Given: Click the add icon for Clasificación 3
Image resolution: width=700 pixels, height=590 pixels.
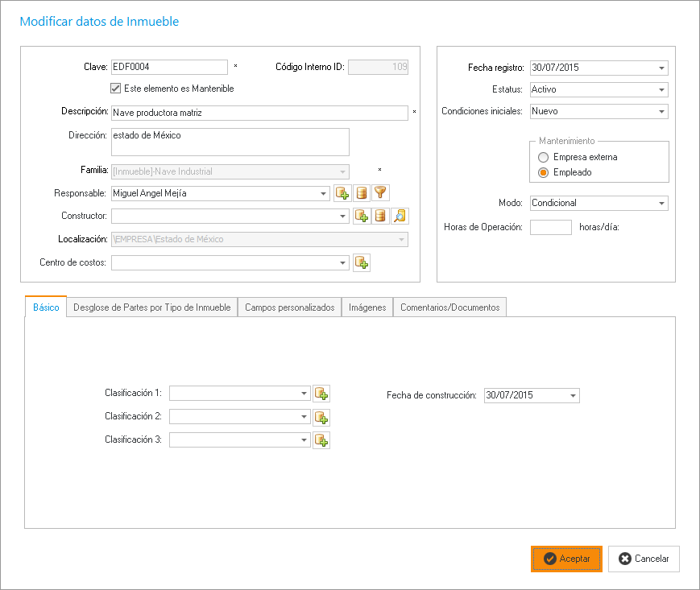Looking at the screenshot, I should pos(321,440).
